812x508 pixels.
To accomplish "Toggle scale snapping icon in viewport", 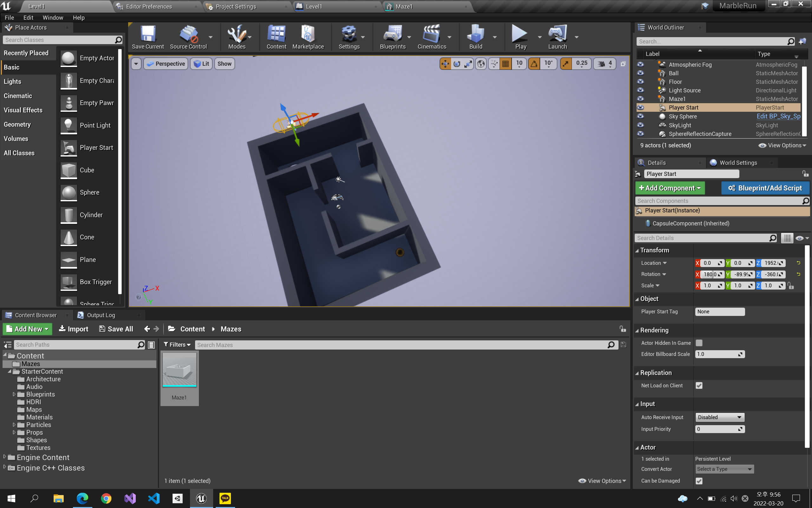I will [x=566, y=63].
